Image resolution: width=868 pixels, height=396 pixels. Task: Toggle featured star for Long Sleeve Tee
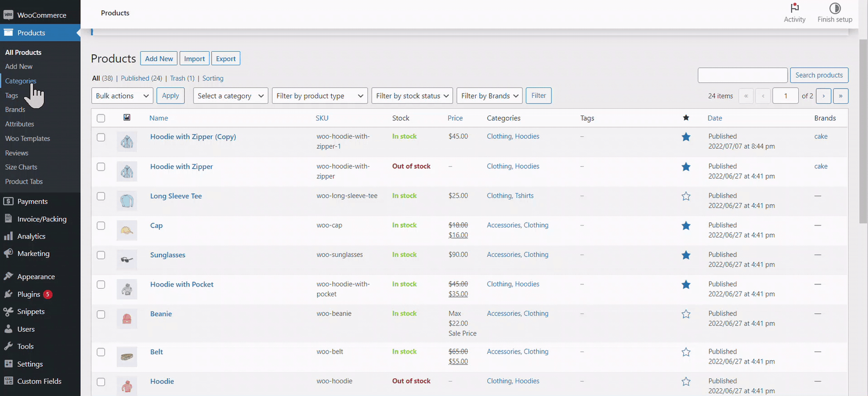click(x=686, y=196)
